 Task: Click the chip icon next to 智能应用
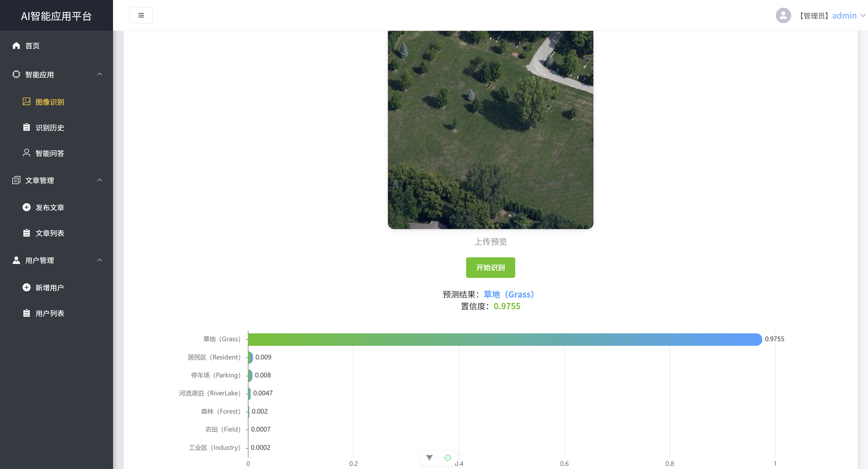coord(16,74)
